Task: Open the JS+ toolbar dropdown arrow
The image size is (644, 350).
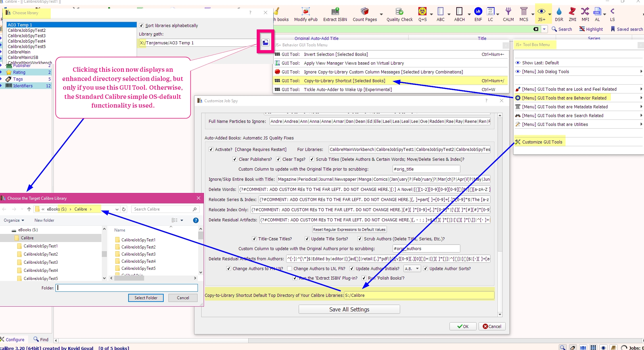Action: pyautogui.click(x=550, y=14)
